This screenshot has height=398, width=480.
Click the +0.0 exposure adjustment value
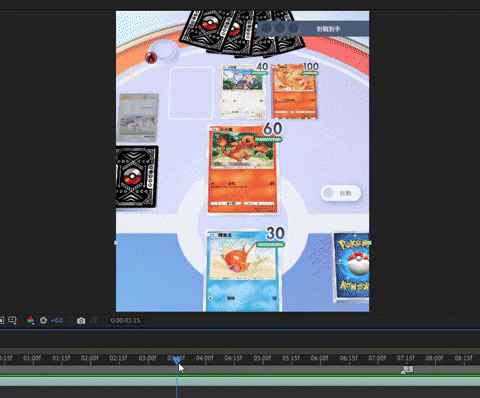coord(57,320)
